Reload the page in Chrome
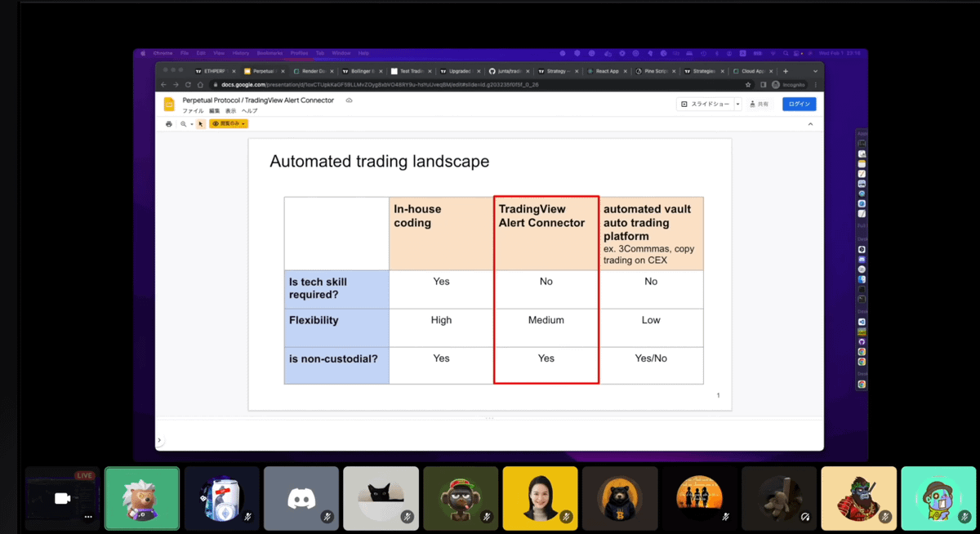Viewport: 980px width, 534px height. pyautogui.click(x=188, y=84)
